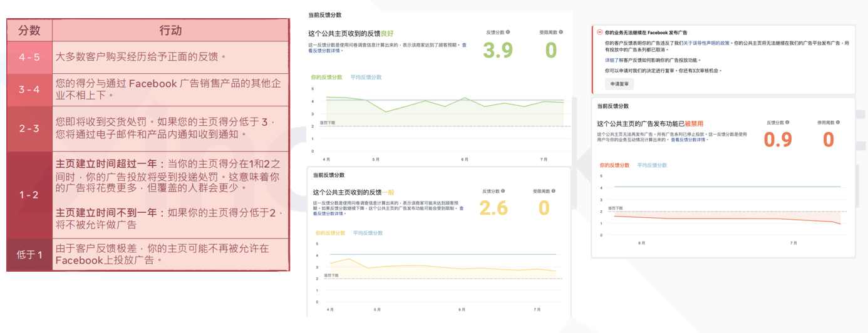
Task: Click the info icon beside 反馈分数 in 2.6 panel
Action: 503,191
